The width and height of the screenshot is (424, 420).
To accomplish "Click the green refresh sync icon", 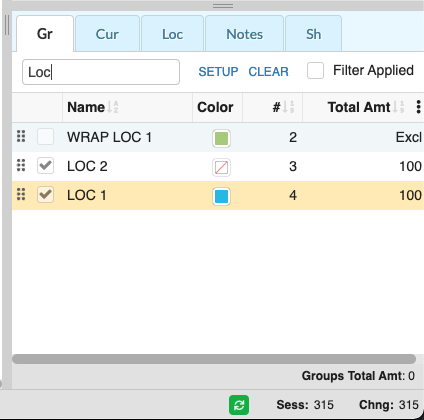I will (239, 405).
